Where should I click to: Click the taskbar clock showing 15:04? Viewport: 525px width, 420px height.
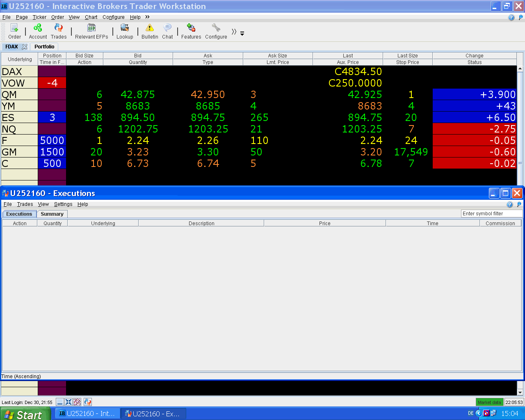[x=510, y=413]
